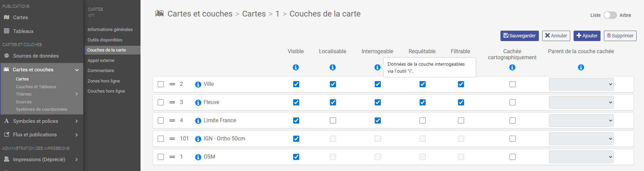The width and height of the screenshot is (644, 171).
Task: Enable Localisable for Limite France layer
Action: pos(333,121)
